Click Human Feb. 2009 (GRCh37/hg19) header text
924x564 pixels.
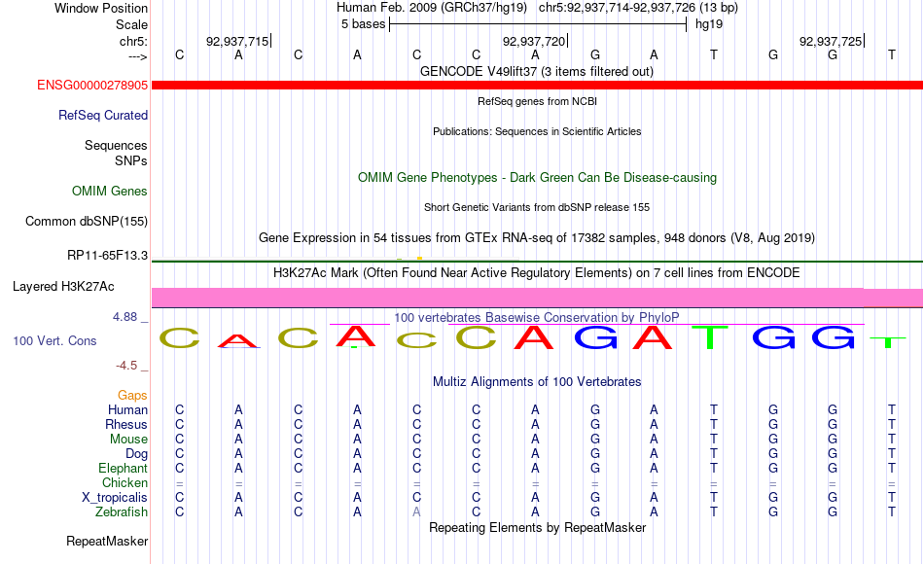(x=431, y=8)
